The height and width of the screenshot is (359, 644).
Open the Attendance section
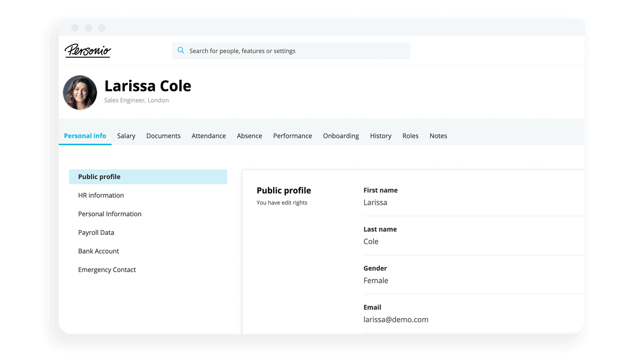coord(208,136)
